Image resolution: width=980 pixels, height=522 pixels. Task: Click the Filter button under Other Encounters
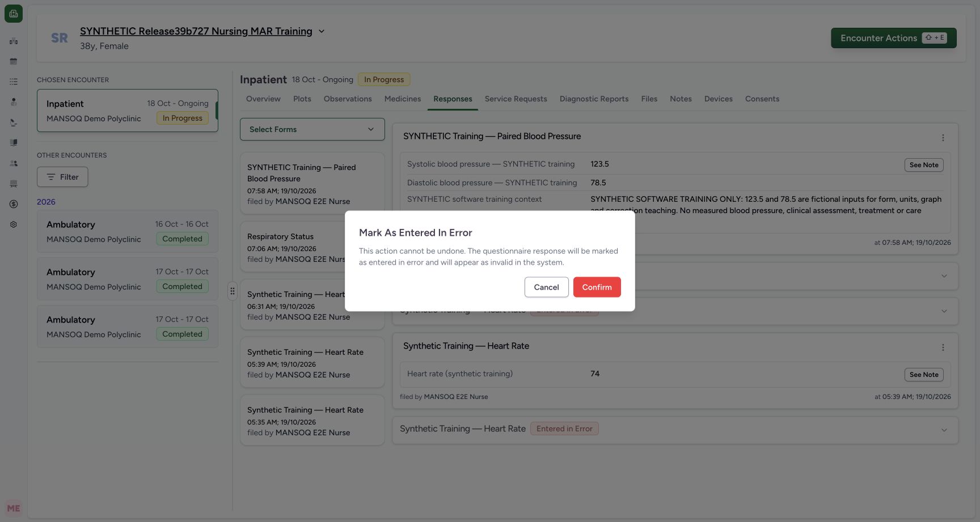point(62,177)
